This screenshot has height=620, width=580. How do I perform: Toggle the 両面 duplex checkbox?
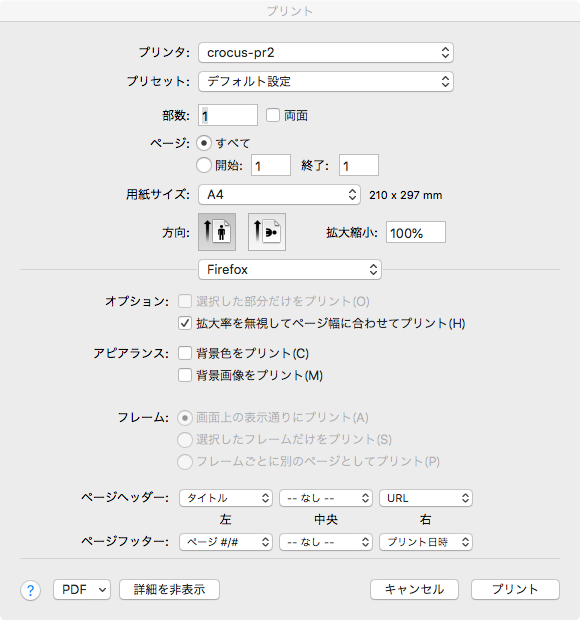(273, 115)
